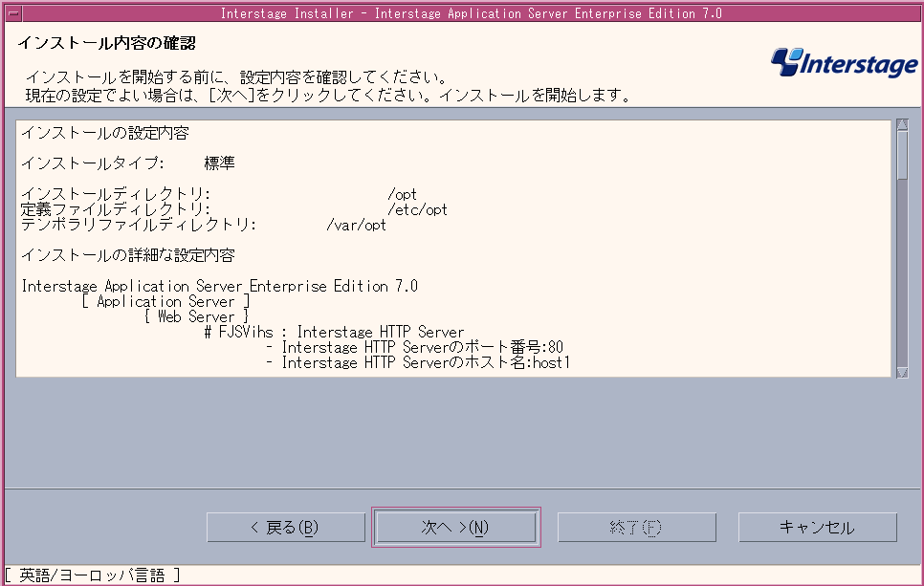Select the インストールタイプ: 標準 line
The width and height of the screenshot is (924, 586).
coord(128,163)
